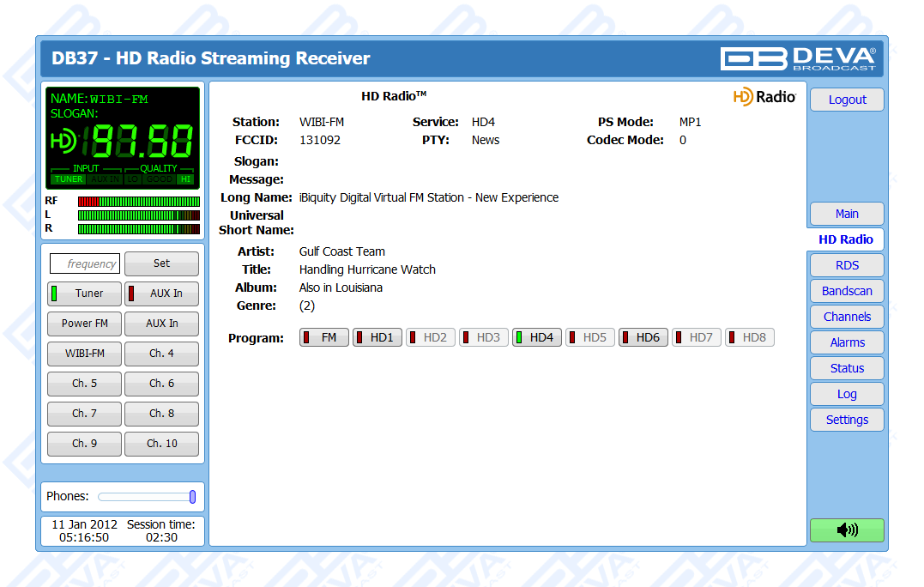Toggle the Tuner input source

tap(84, 293)
